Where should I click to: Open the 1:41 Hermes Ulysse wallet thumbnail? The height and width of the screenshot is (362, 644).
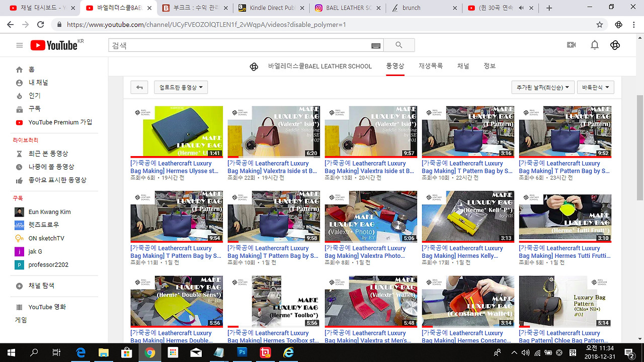177,131
